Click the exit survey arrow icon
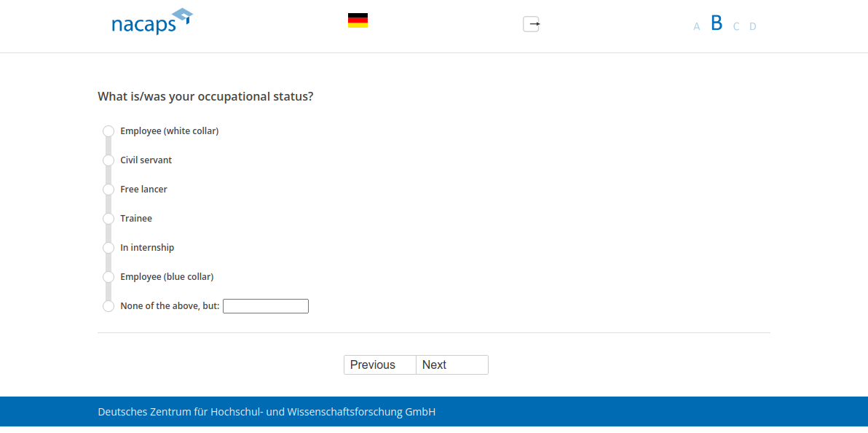This screenshot has height=433, width=868. tap(532, 24)
